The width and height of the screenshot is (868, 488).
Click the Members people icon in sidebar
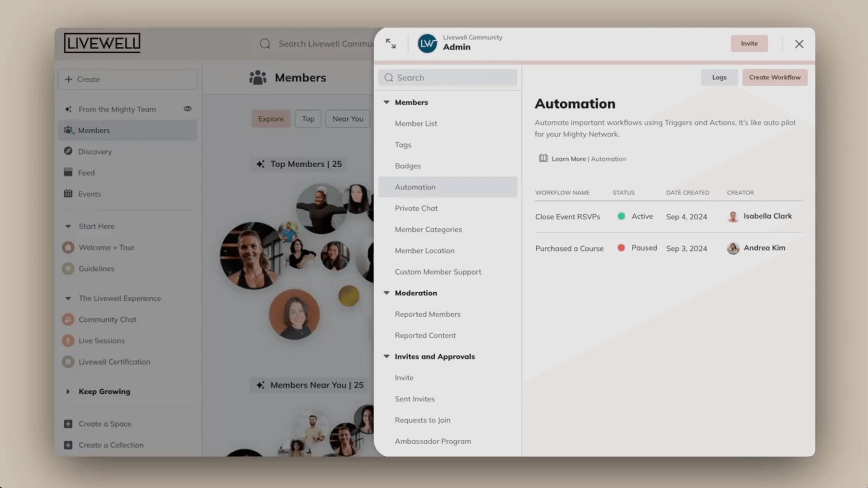(68, 130)
